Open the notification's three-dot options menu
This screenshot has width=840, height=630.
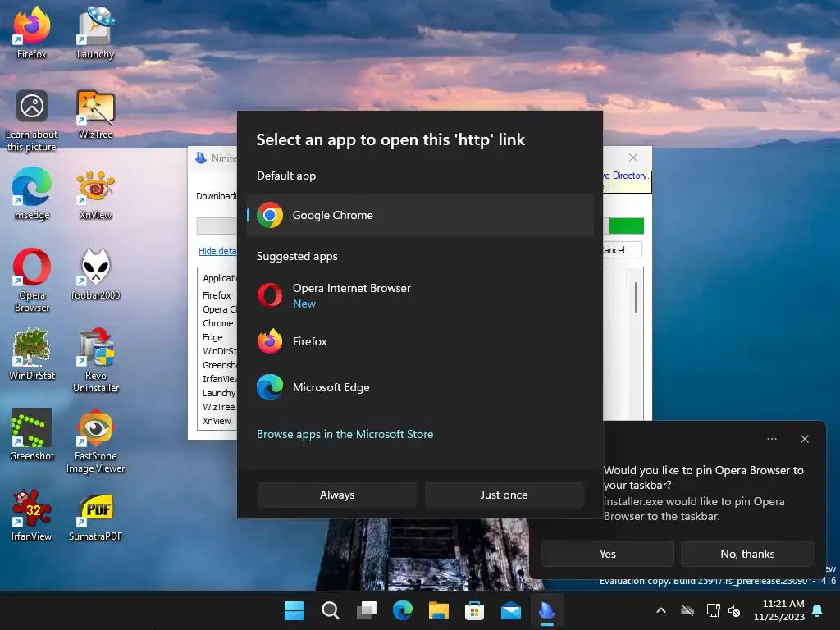tap(771, 439)
